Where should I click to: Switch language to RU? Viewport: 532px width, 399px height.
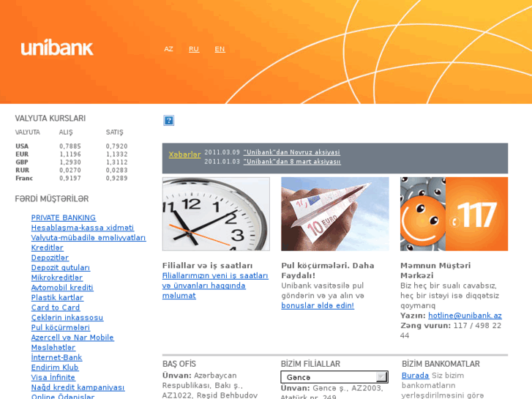[194, 49]
